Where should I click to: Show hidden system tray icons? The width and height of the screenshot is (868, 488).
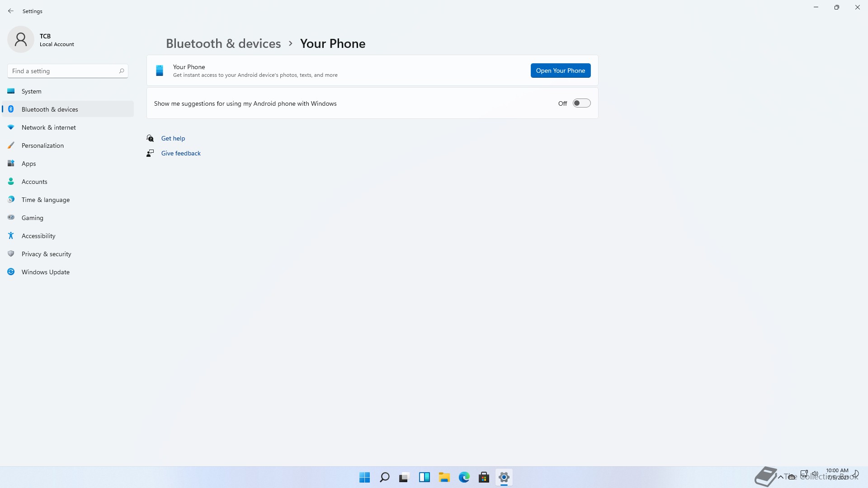point(780,477)
